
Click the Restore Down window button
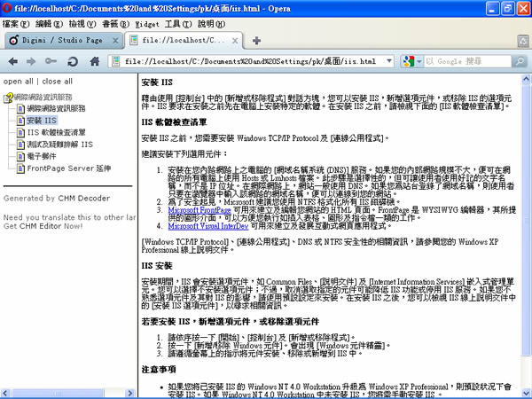[x=507, y=9]
